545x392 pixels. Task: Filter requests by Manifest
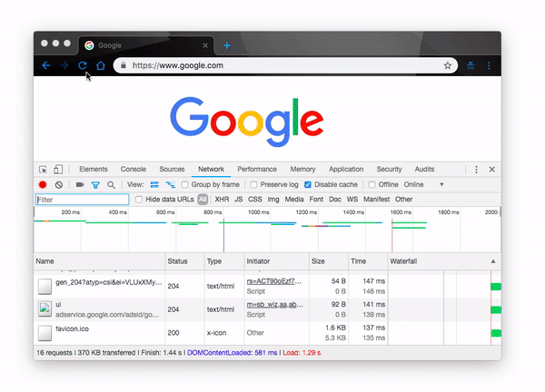(x=376, y=200)
